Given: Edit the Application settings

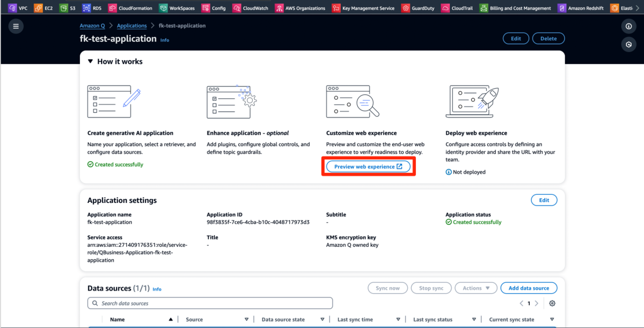Looking at the screenshot, I should click(544, 200).
